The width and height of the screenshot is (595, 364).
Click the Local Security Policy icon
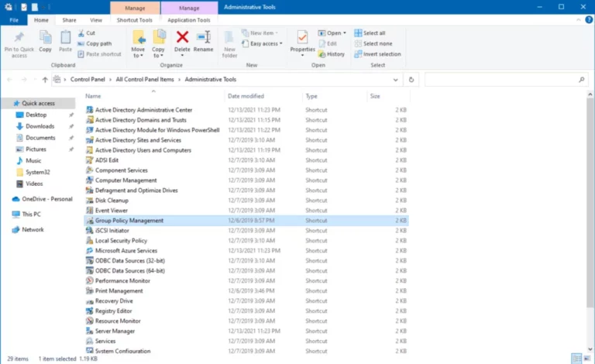(90, 240)
